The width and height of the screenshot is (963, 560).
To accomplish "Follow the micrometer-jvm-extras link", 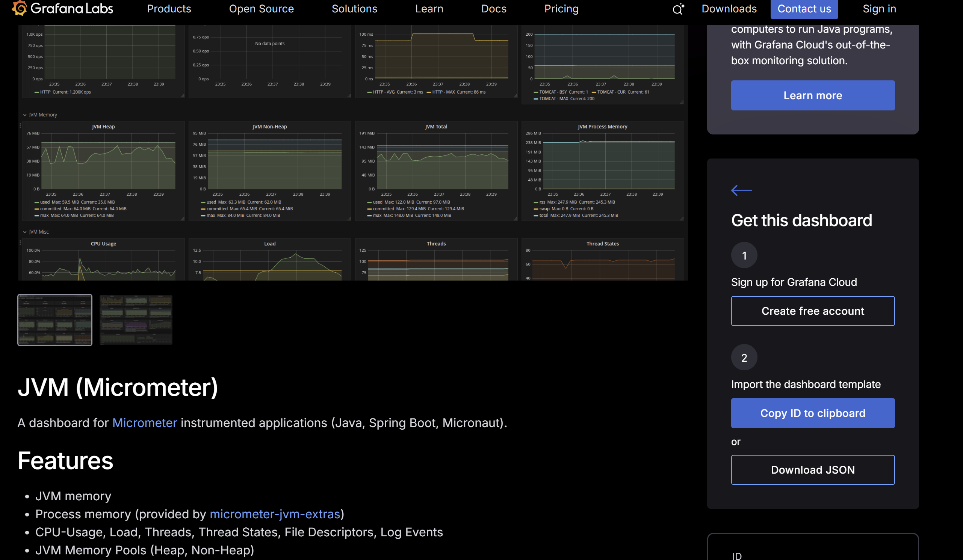I will (275, 514).
